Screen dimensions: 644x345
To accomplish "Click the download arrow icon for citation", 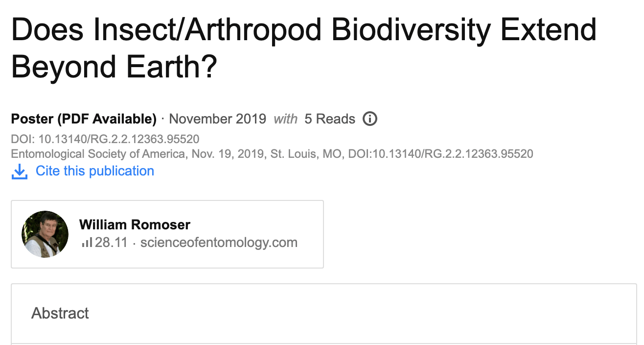I will 20,172.
